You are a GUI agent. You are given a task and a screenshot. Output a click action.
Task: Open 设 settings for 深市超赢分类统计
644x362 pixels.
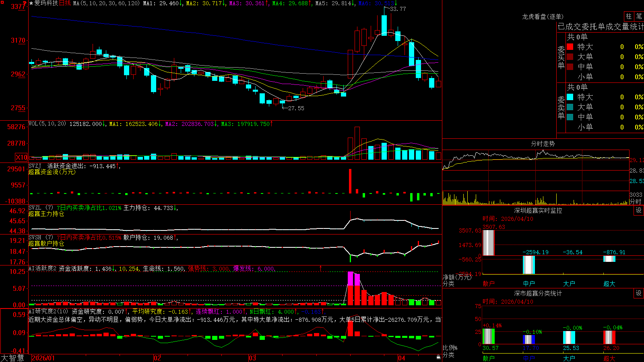point(639,293)
